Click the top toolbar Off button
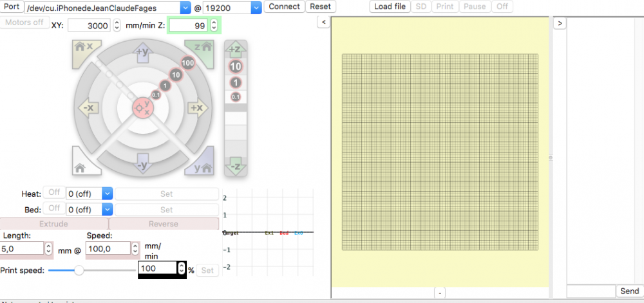The image size is (644, 303). click(x=502, y=6)
